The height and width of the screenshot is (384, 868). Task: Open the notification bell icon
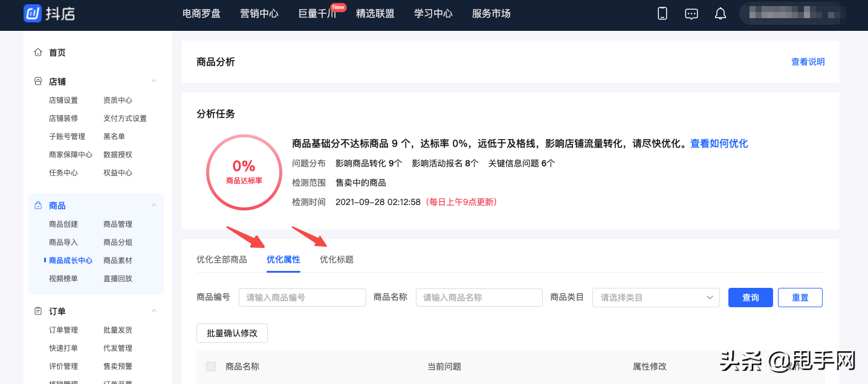[x=720, y=13]
